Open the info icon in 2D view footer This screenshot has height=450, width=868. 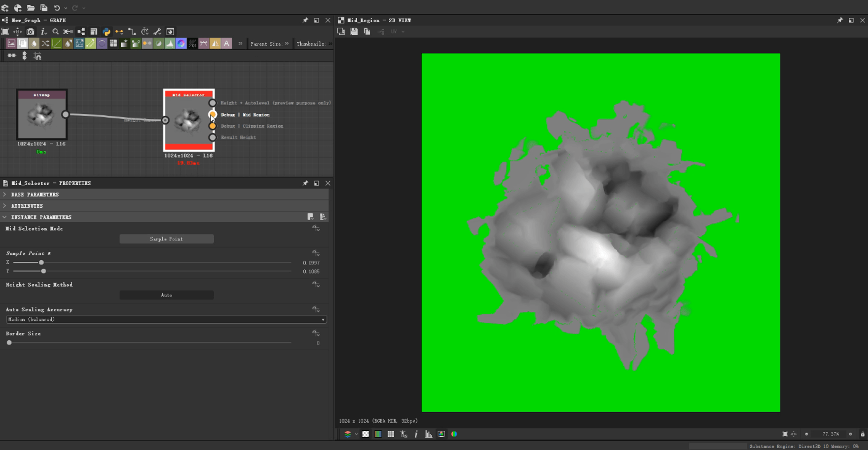[416, 434]
